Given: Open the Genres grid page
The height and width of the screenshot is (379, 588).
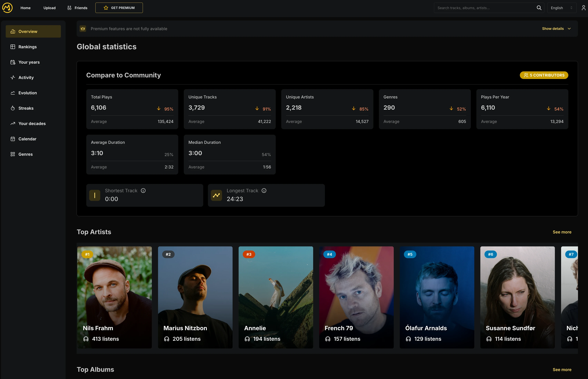Looking at the screenshot, I should pos(25,154).
